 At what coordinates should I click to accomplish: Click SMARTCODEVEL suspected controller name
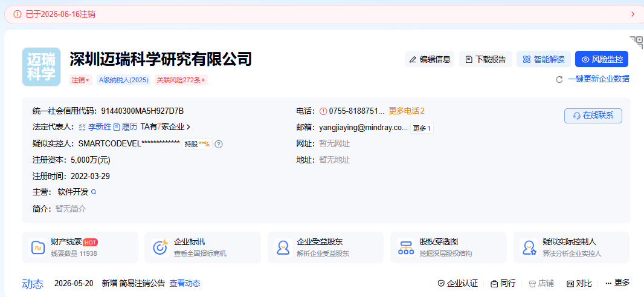[x=129, y=143]
